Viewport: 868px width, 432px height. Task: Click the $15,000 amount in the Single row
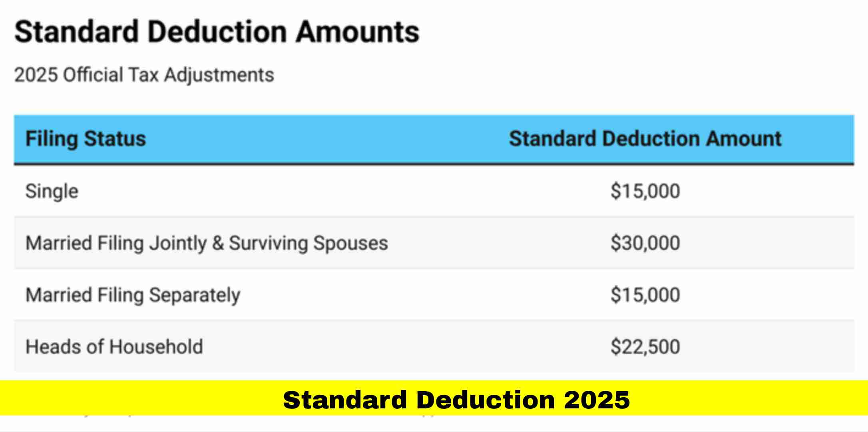[x=645, y=191]
